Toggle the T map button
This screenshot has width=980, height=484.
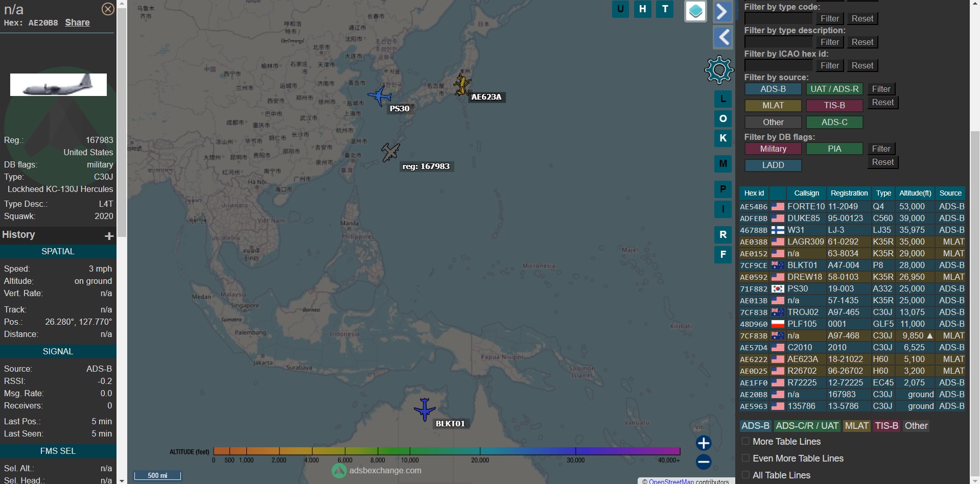click(665, 9)
